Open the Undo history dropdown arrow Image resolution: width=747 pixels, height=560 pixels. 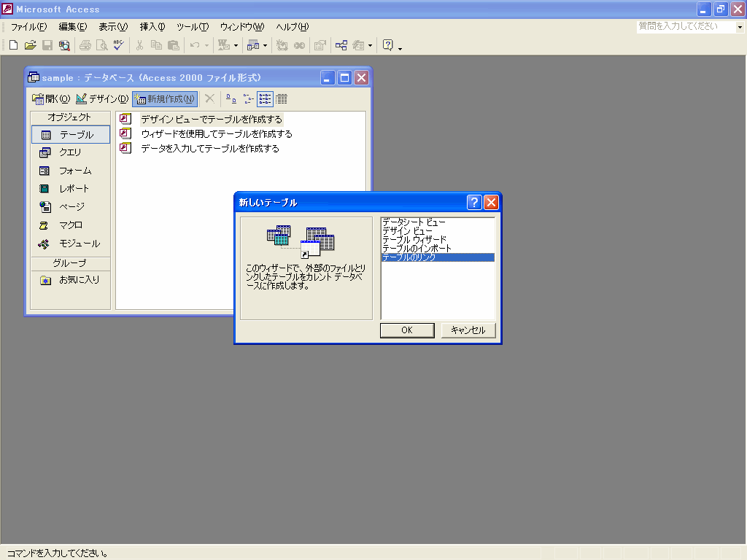[206, 45]
